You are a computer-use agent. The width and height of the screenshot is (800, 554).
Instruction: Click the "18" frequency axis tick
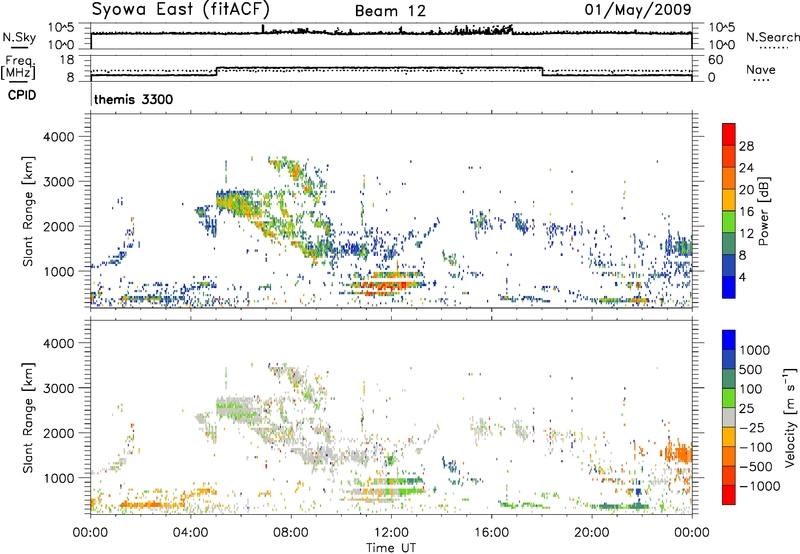click(x=68, y=60)
